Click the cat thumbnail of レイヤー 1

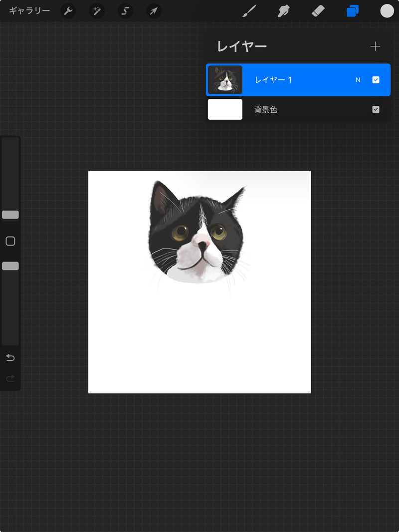[x=225, y=80]
